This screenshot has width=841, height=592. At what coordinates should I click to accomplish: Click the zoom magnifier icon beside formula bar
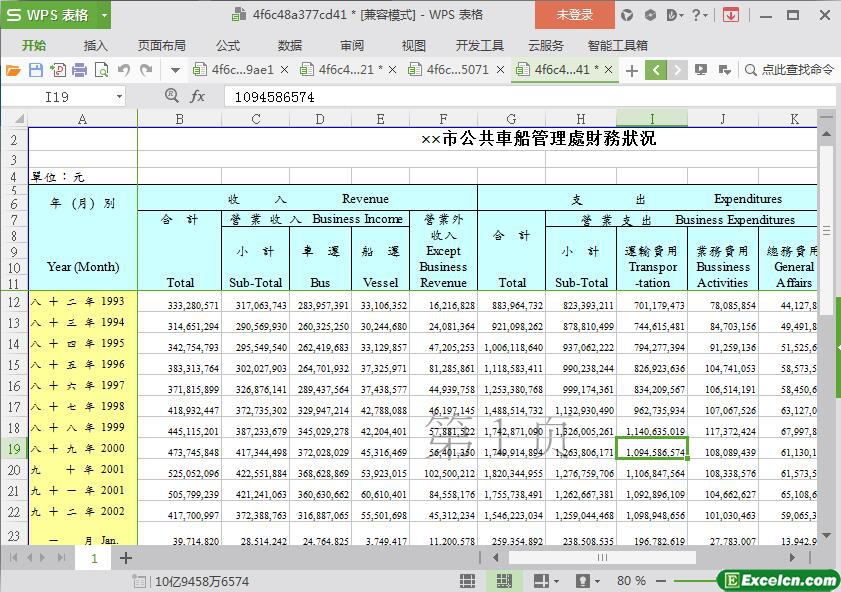click(172, 96)
